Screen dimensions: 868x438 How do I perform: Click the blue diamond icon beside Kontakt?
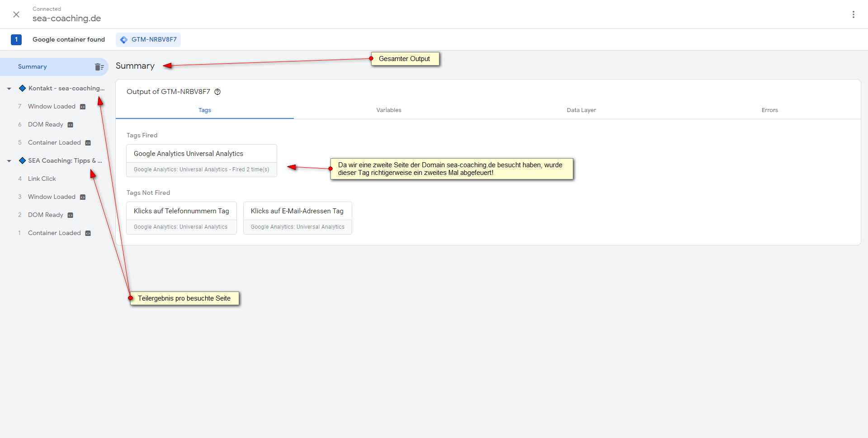click(22, 88)
